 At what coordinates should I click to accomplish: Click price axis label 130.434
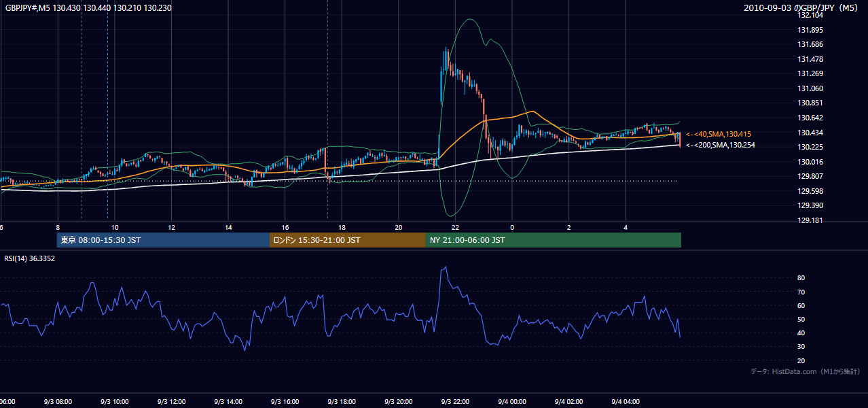coord(811,132)
